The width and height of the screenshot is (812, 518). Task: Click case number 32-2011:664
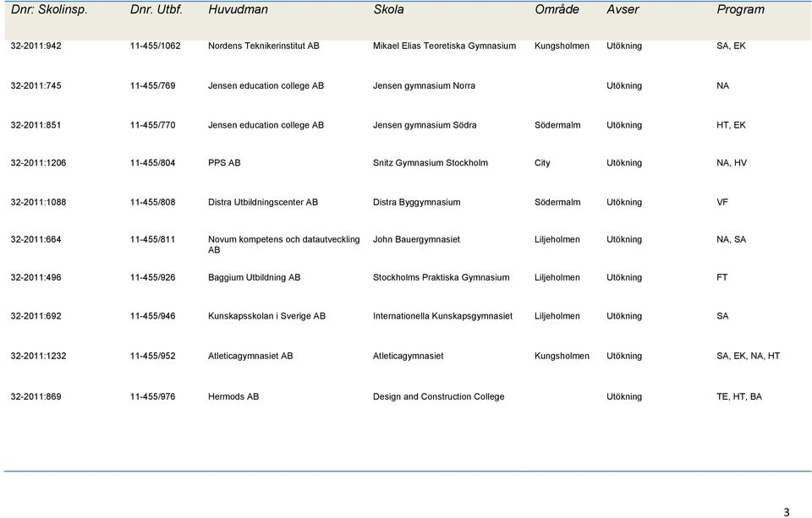(36, 240)
